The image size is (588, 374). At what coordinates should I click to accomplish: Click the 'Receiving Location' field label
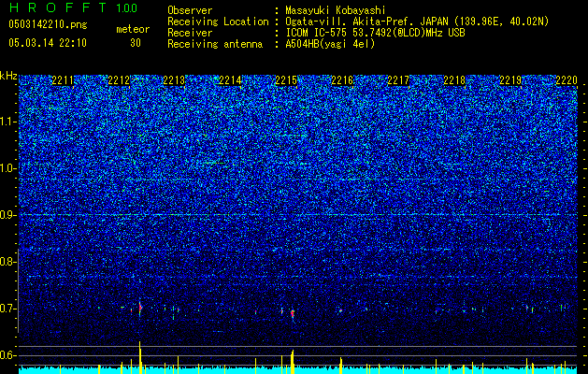(x=218, y=22)
